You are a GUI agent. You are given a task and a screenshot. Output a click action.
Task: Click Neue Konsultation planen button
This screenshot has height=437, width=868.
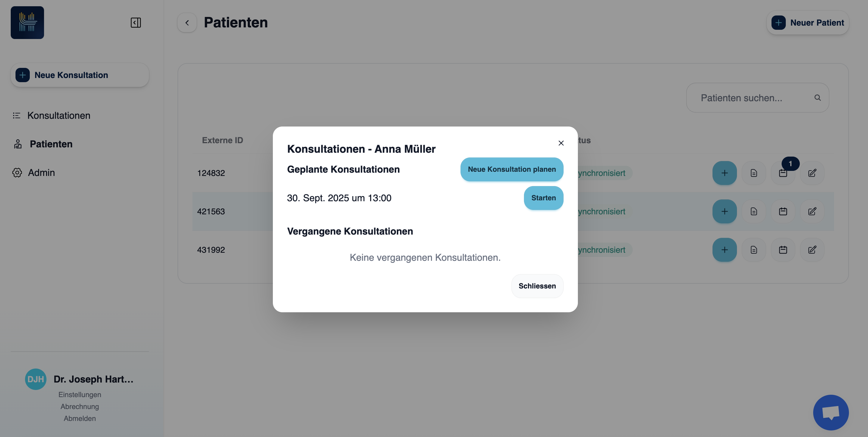point(511,169)
